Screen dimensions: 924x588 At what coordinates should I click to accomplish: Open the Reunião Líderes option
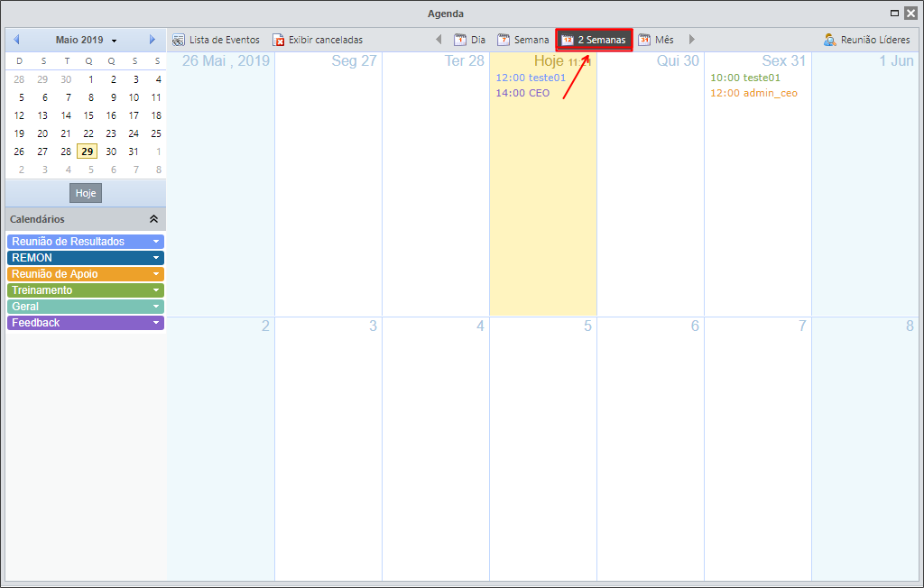(x=867, y=40)
